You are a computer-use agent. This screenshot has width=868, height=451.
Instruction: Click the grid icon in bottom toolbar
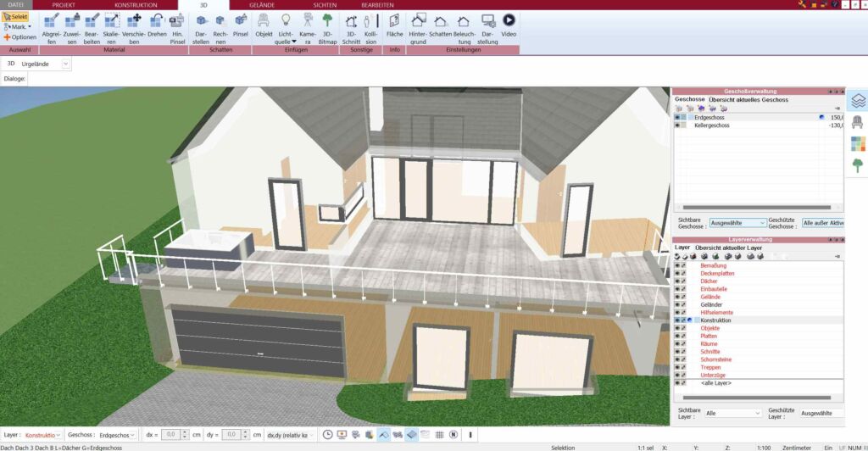[440, 435]
